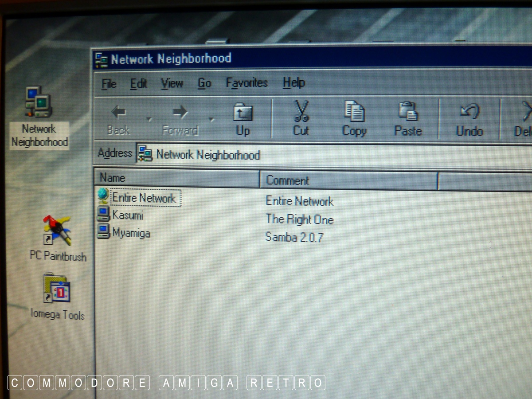
Task: Click the Copy toolbar icon
Action: tap(354, 118)
